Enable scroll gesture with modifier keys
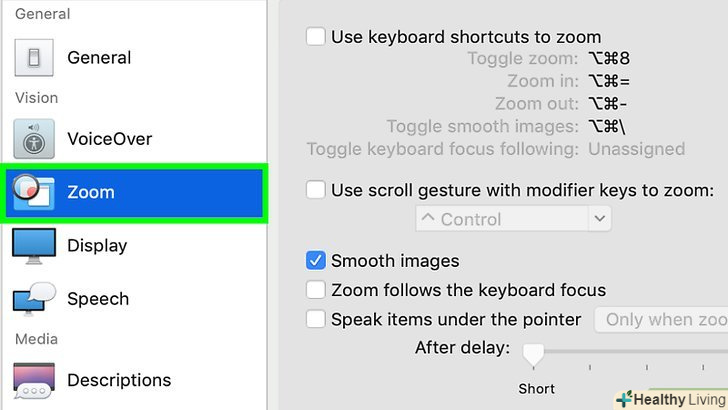The image size is (728, 410). pos(316,190)
